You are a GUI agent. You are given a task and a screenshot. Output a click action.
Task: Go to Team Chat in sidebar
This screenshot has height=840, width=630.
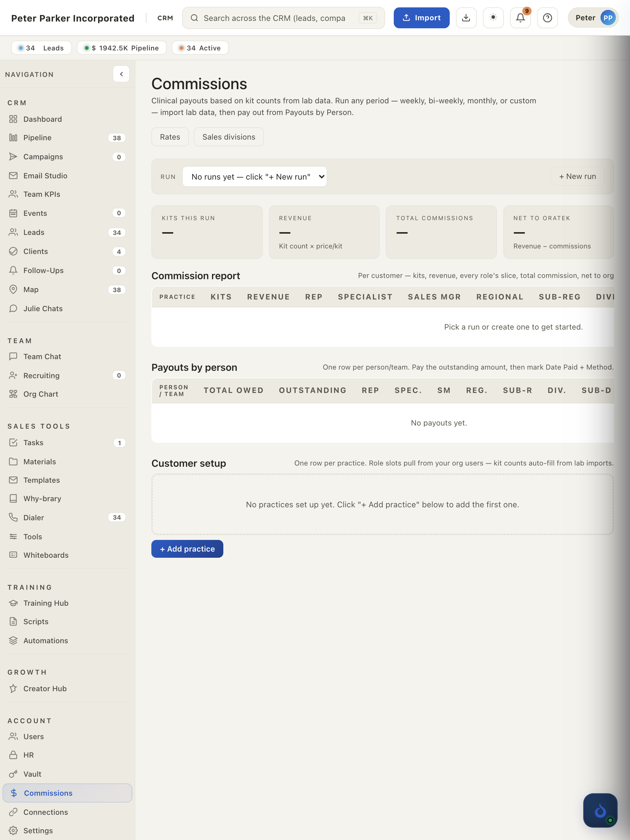67,357
